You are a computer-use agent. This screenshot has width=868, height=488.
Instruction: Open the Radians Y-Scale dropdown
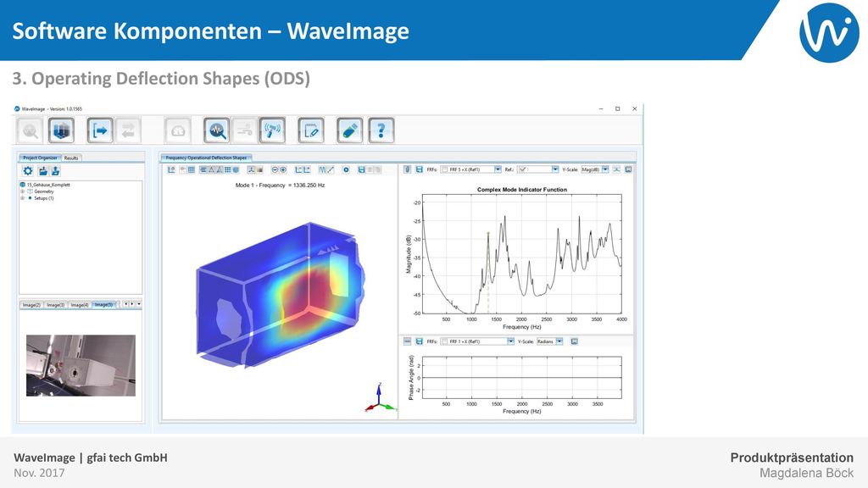coord(559,341)
